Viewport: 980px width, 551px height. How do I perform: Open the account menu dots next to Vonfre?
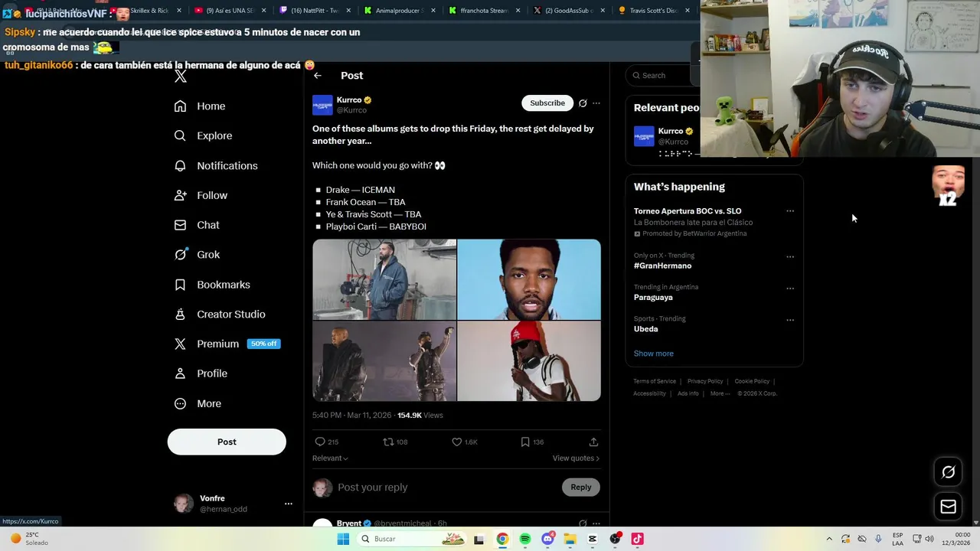289,504
